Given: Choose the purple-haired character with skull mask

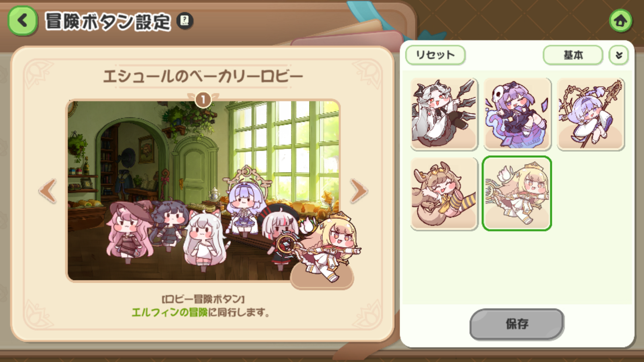Looking at the screenshot, I should coord(517,114).
